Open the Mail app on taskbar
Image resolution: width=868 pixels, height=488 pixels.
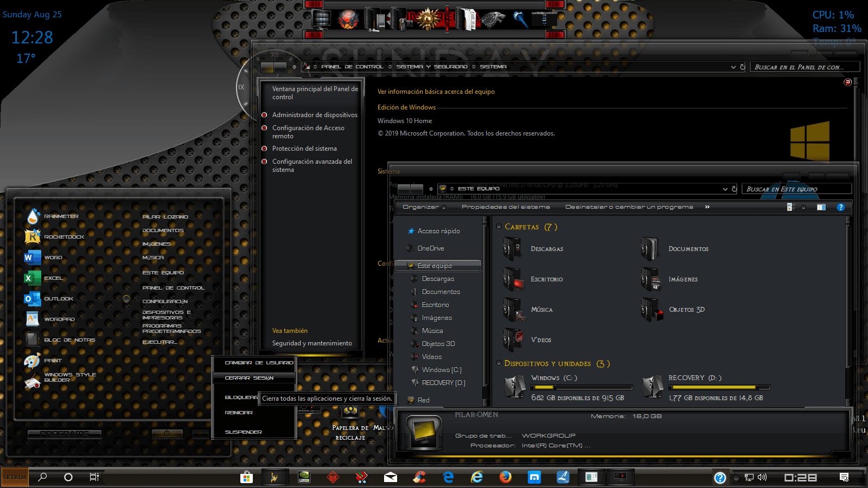[x=391, y=477]
